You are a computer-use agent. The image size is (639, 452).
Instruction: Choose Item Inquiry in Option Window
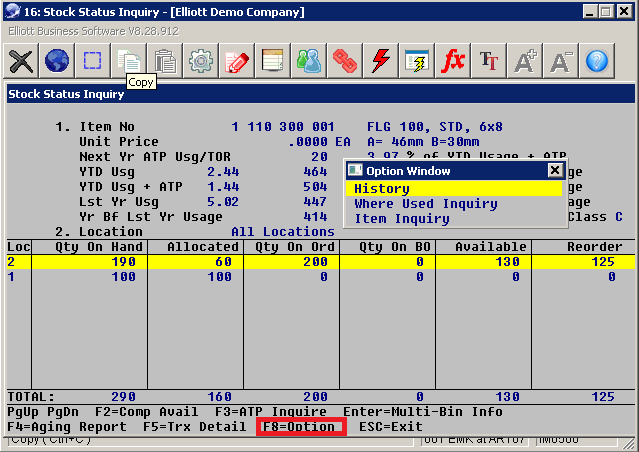pyautogui.click(x=402, y=219)
